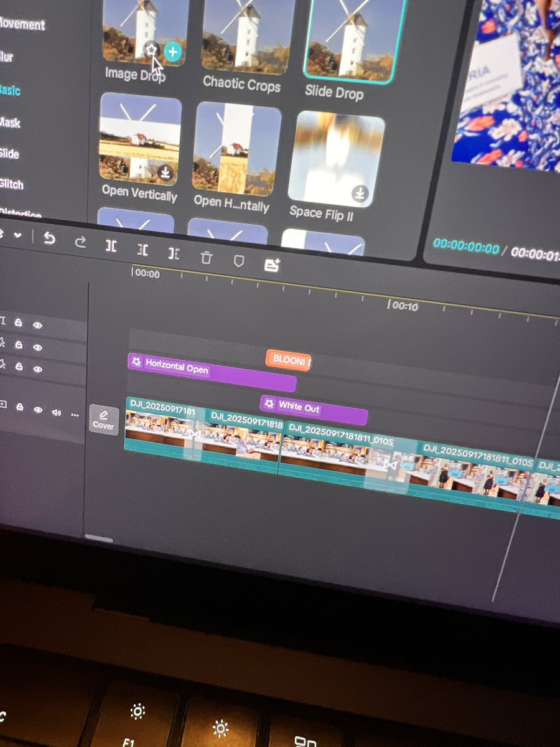Open the three-dot menu on the video track
This screenshot has width=560, height=747.
click(75, 416)
